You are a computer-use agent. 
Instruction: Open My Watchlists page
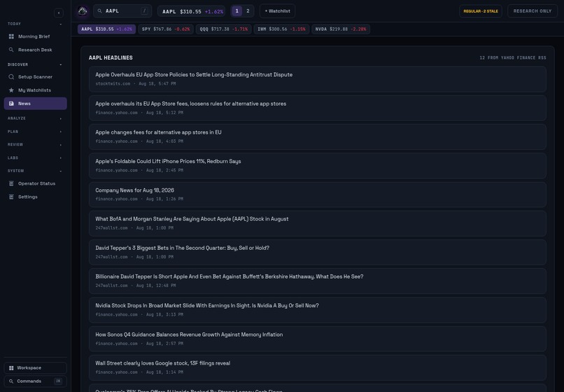coord(35,90)
